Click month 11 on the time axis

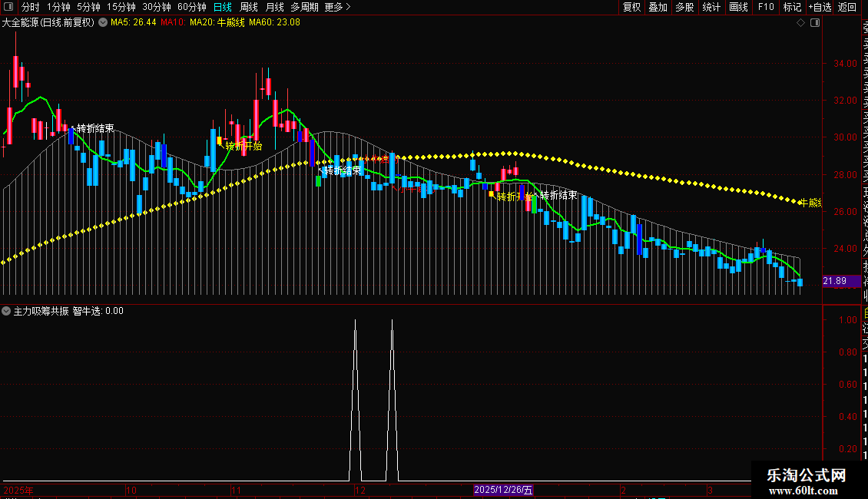tap(236, 490)
